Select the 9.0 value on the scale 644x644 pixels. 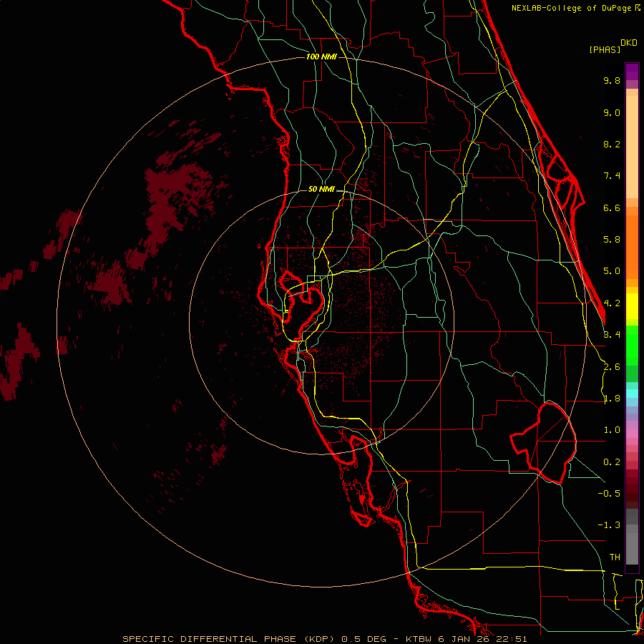[x=612, y=112]
